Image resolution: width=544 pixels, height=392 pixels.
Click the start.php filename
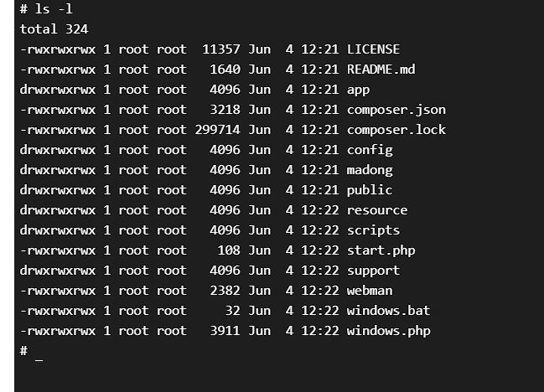[x=381, y=250]
